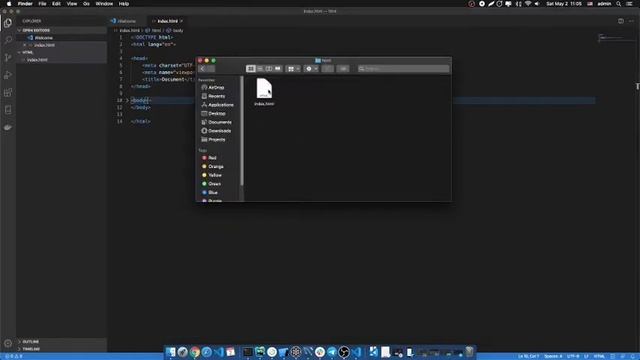This screenshot has height=360, width=640.
Task: Switch to the Welcome editor tab
Action: pos(126,21)
